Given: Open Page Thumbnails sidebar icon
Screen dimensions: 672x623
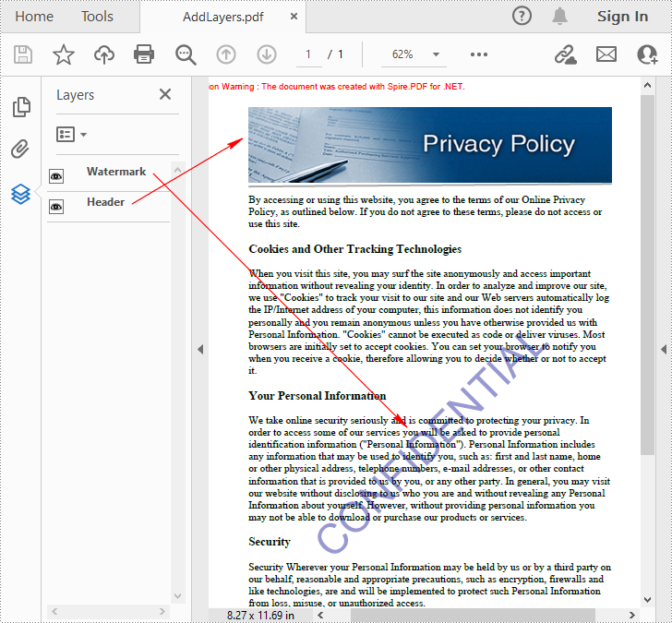Looking at the screenshot, I should [x=21, y=107].
